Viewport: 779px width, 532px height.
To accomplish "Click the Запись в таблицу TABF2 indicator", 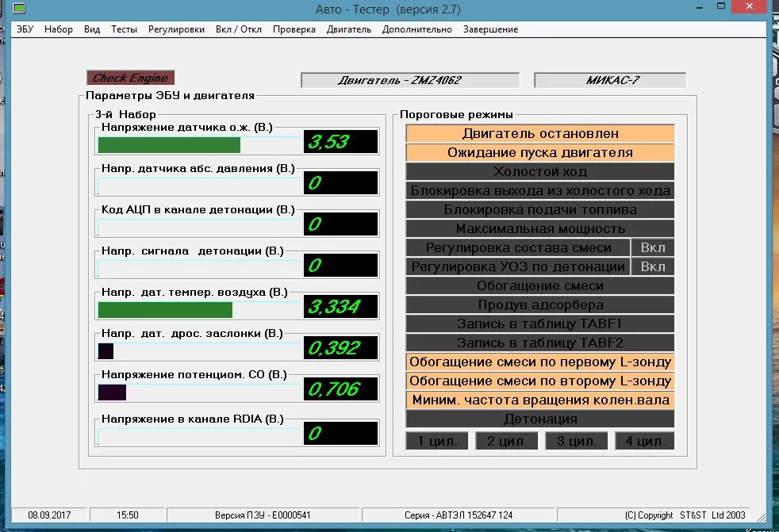I will (540, 343).
